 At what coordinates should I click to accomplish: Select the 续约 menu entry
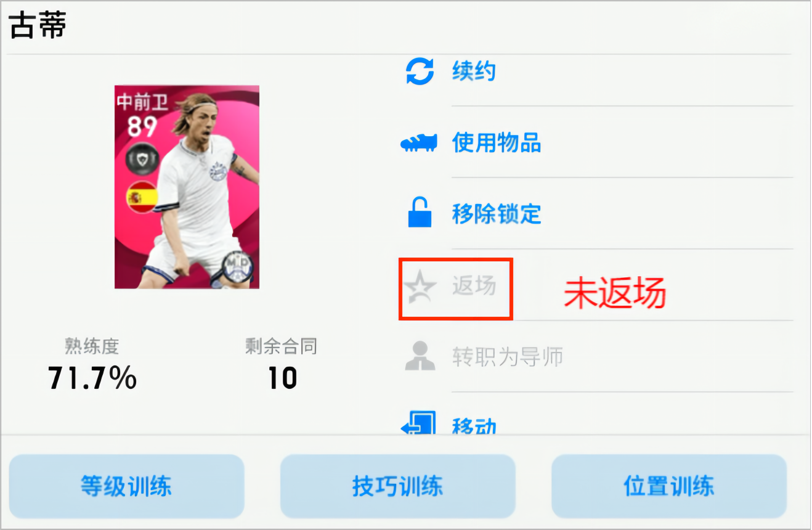click(474, 71)
